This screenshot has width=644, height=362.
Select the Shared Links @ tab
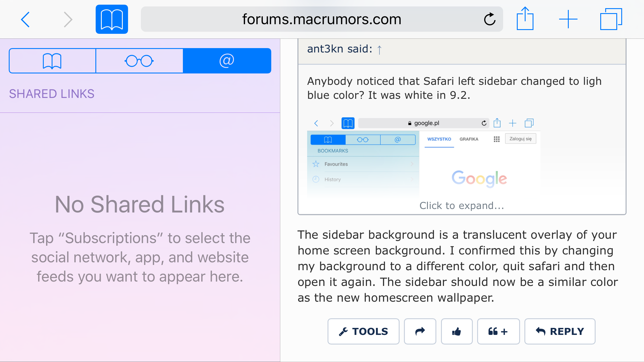227,61
